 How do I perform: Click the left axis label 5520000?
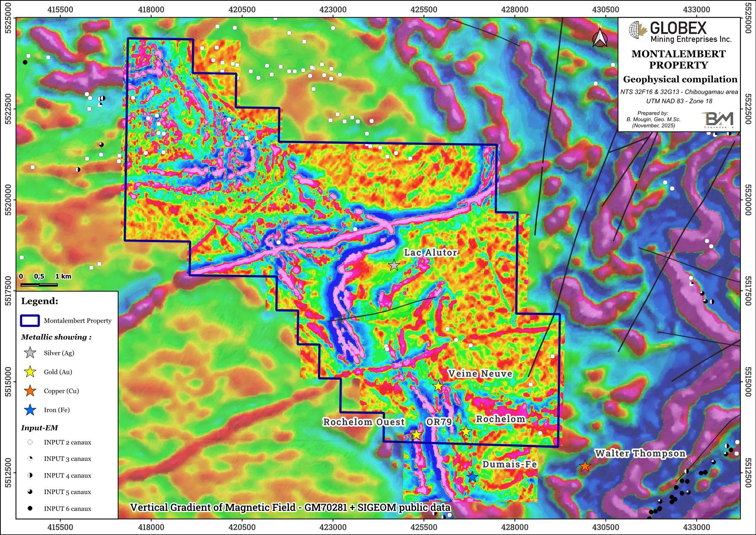click(7, 200)
